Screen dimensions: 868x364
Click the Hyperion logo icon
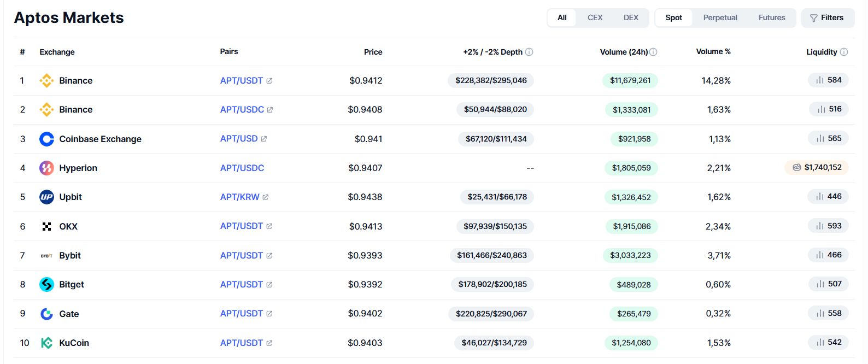(46, 168)
